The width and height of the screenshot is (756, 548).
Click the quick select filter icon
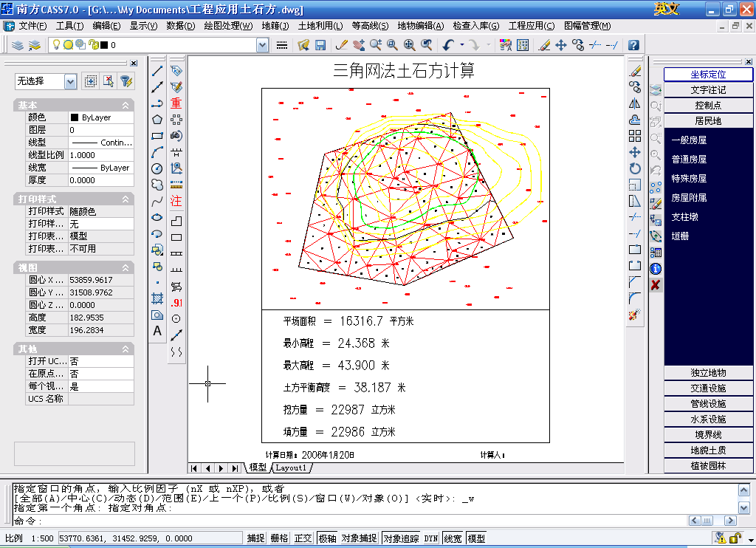126,81
